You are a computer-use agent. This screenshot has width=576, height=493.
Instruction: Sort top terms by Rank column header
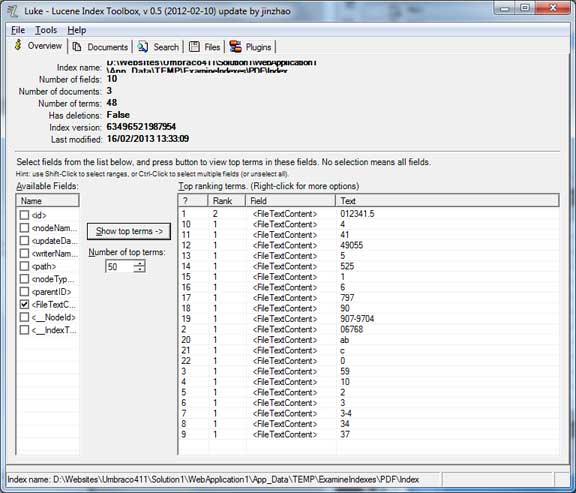(227, 201)
